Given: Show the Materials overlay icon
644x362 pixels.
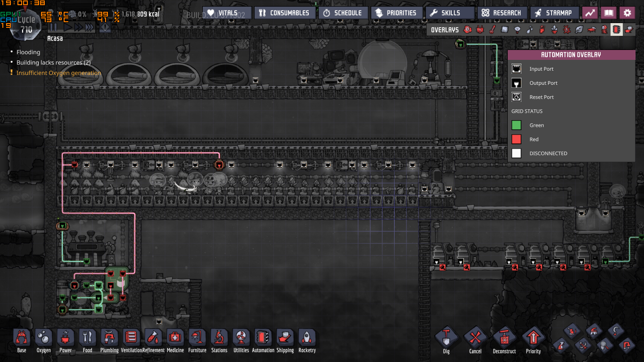Looking at the screenshot, I should coord(504,30).
